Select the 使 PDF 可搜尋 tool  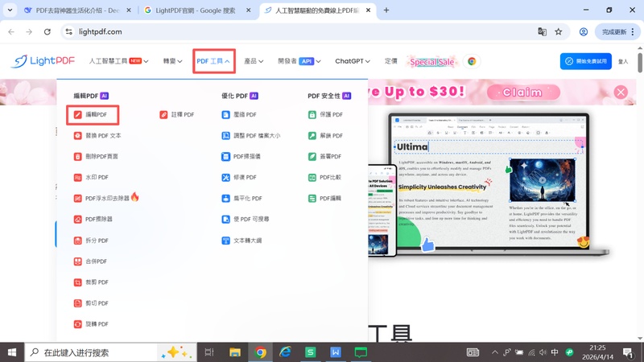[x=246, y=219]
